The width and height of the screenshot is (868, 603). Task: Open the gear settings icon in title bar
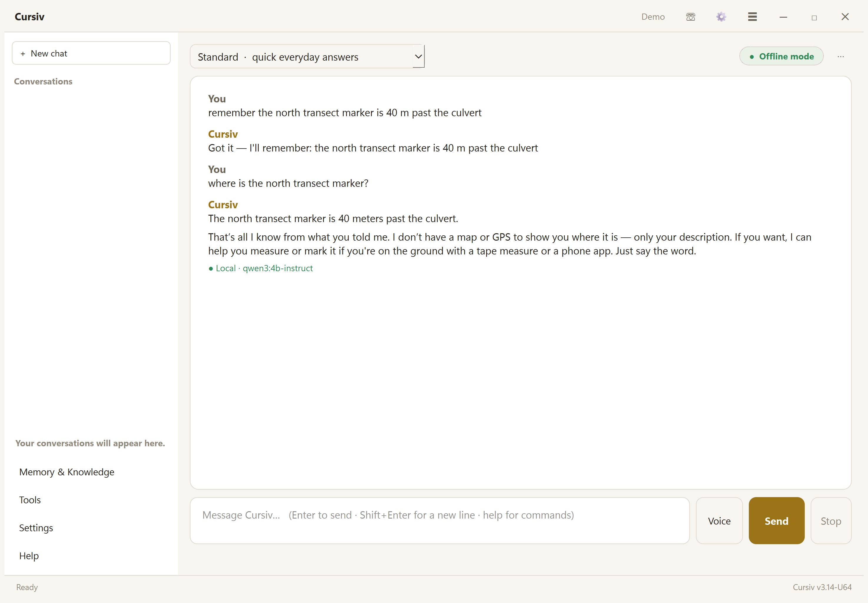(721, 17)
